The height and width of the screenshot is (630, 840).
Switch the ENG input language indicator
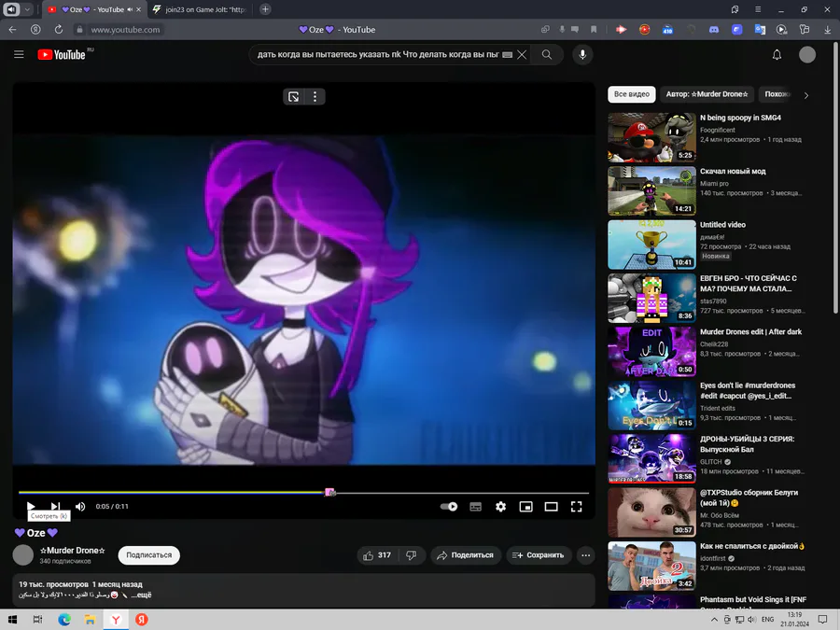(768, 620)
